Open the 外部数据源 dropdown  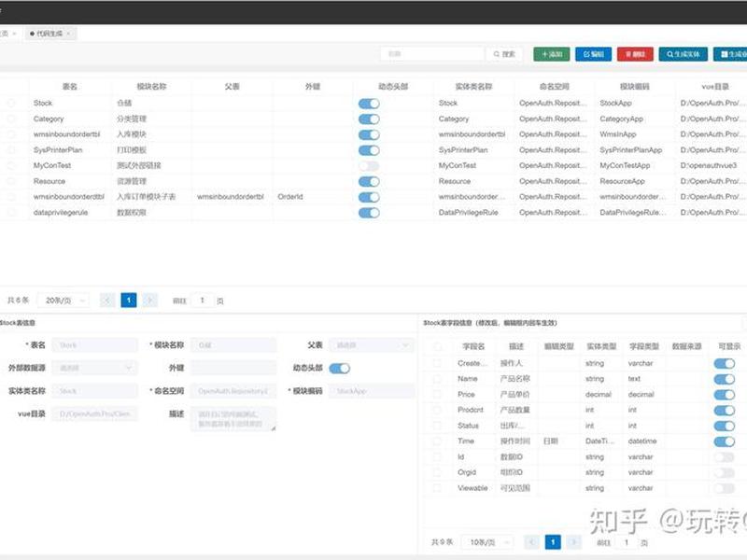pyautogui.click(x=95, y=368)
